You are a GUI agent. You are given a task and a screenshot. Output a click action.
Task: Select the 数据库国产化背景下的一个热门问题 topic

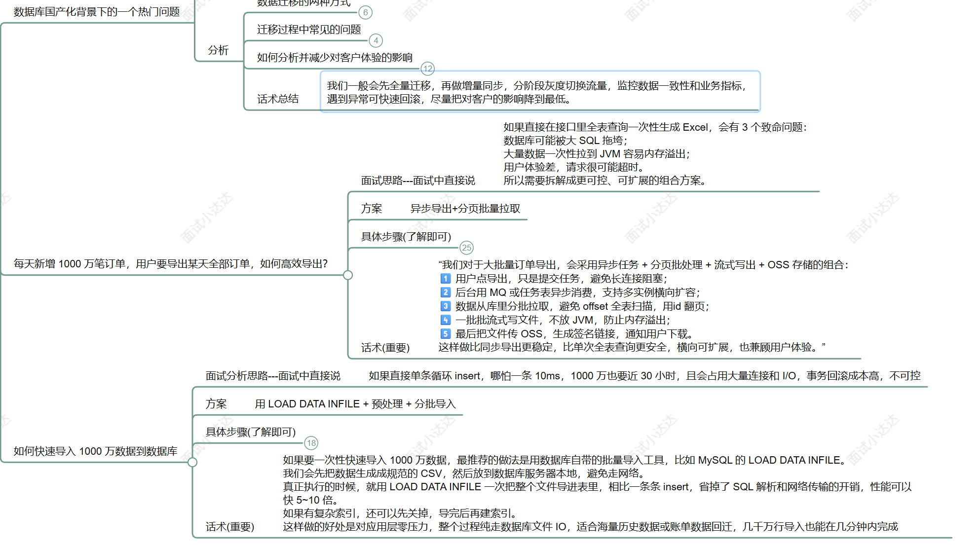click(97, 12)
